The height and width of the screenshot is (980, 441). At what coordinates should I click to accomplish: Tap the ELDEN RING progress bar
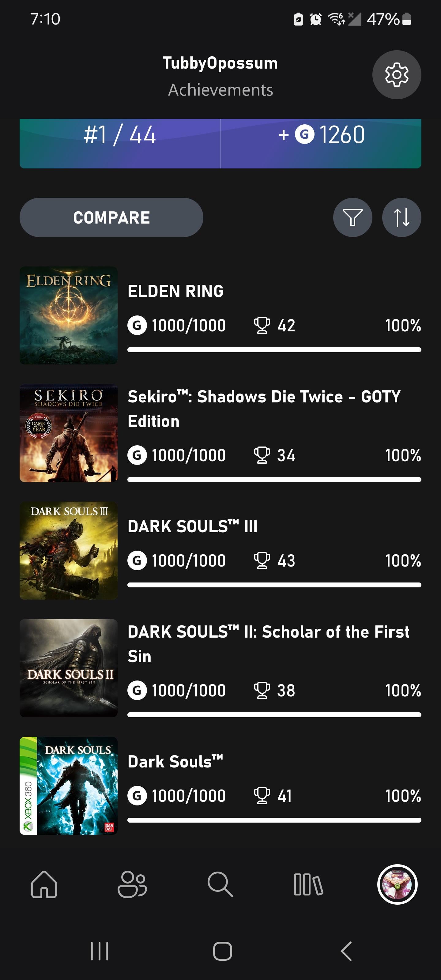(274, 350)
